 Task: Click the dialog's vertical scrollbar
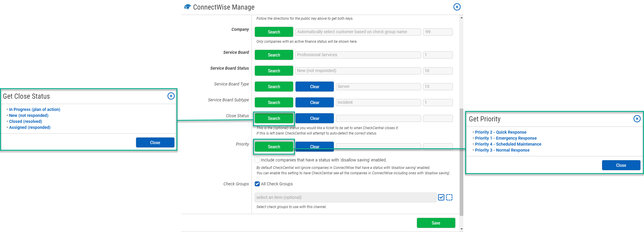point(461,161)
